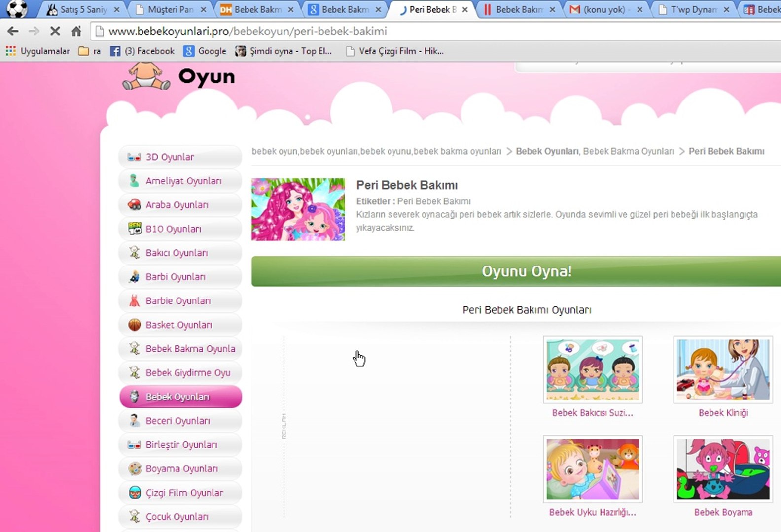Close the 'T'wp Dynam' tab
Screen dimensions: 781x532
click(x=726, y=9)
